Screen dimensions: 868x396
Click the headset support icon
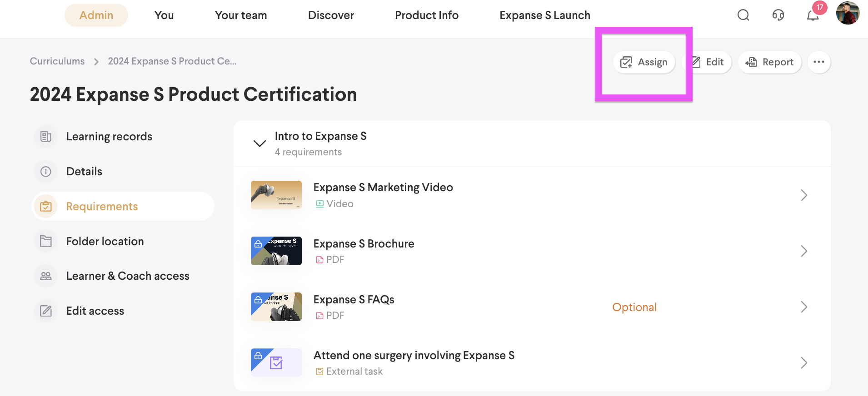coord(778,15)
